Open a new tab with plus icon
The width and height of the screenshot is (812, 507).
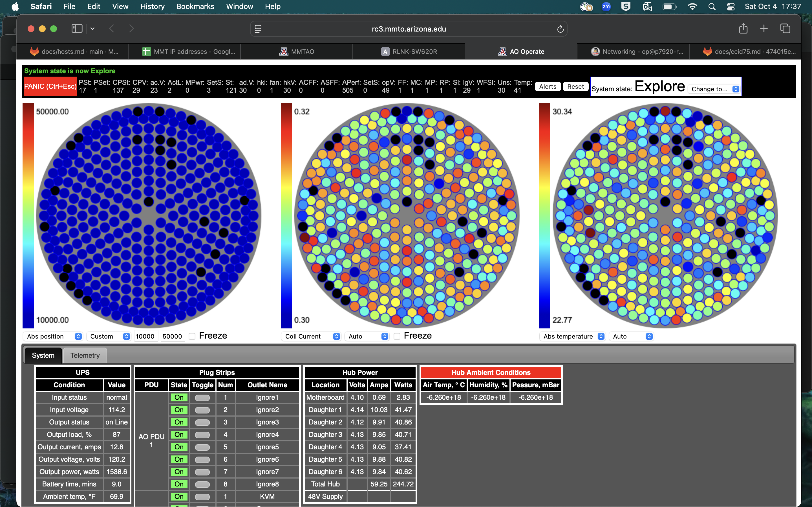764,29
